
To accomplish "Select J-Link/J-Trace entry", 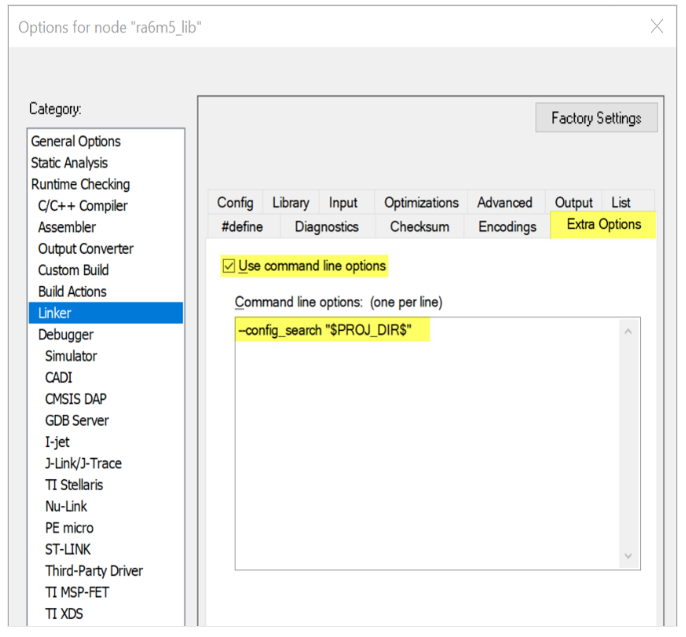I will click(x=83, y=463).
